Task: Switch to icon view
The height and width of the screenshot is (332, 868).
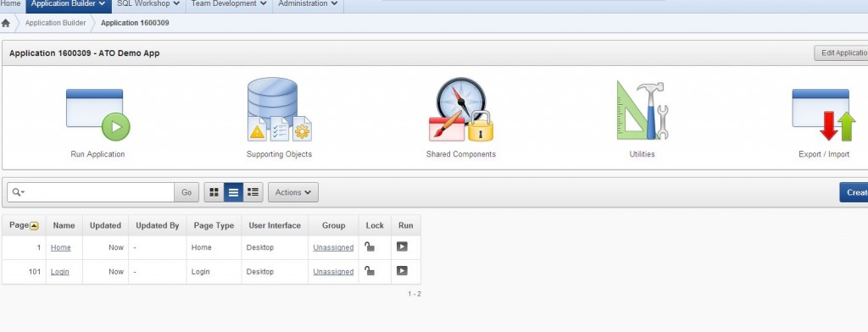Action: (x=214, y=192)
